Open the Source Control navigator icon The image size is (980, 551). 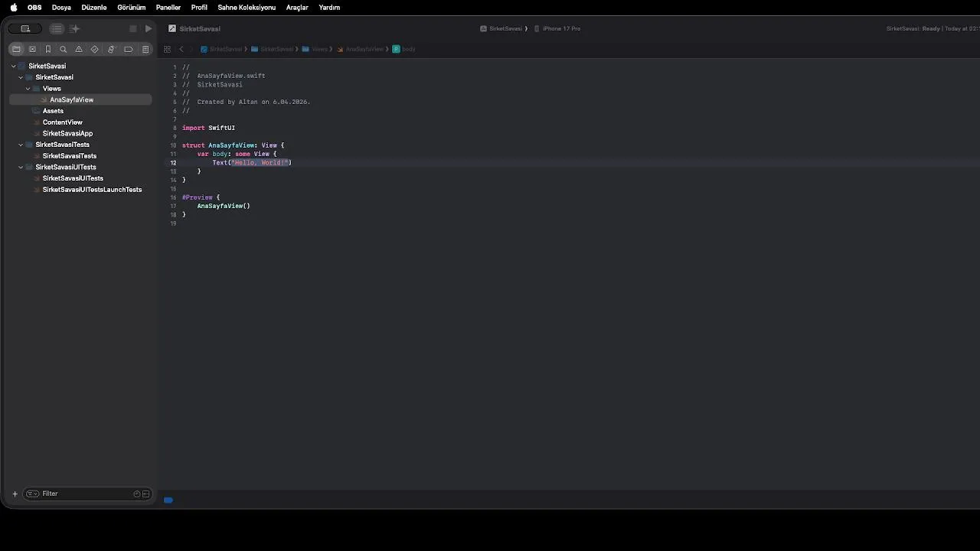click(32, 49)
